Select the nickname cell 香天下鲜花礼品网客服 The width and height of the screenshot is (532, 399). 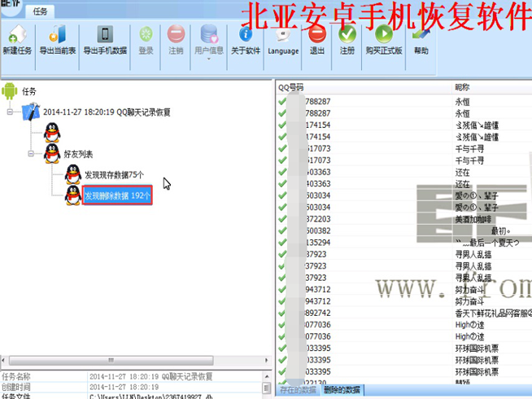tap(494, 313)
